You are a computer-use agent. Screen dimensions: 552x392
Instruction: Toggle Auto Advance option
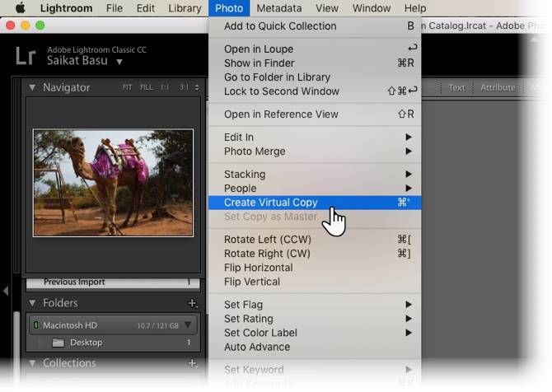315,347
